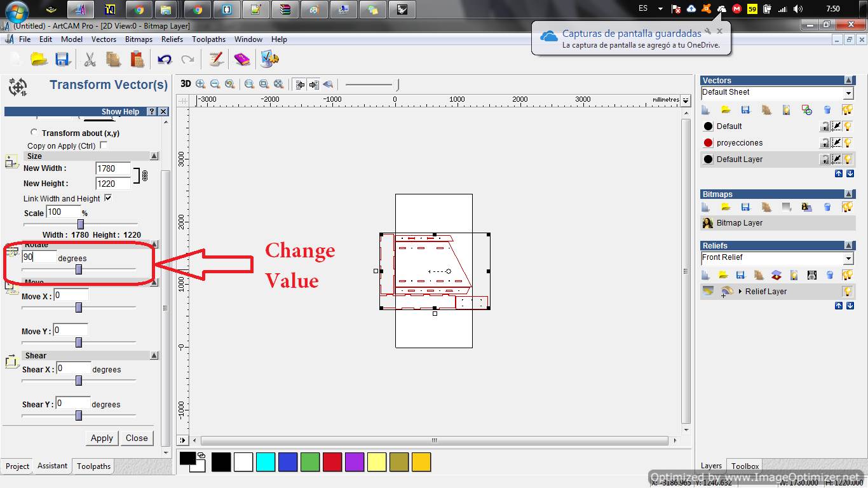Screen dimensions: 868x488
Task: Click the Close button in Transform panel
Action: [137, 438]
